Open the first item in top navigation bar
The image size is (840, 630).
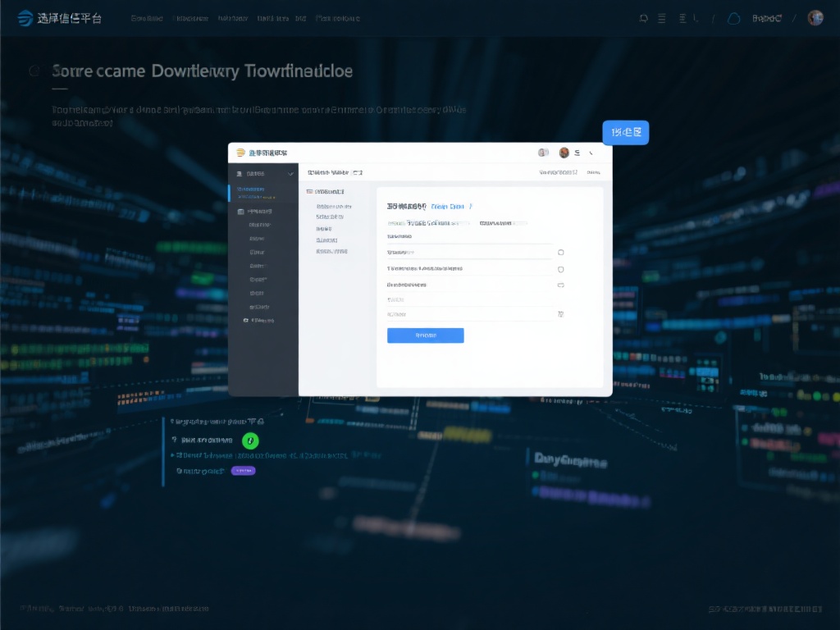[147, 18]
